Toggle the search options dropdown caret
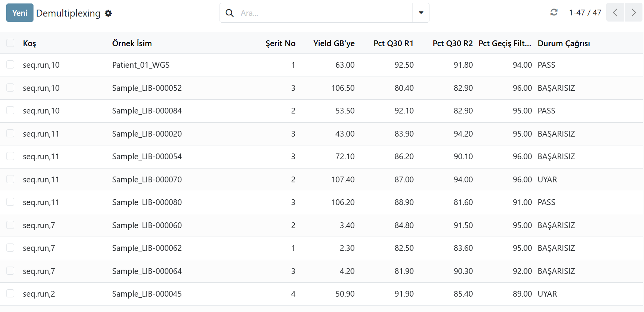Image resolution: width=644 pixels, height=312 pixels. pos(421,13)
